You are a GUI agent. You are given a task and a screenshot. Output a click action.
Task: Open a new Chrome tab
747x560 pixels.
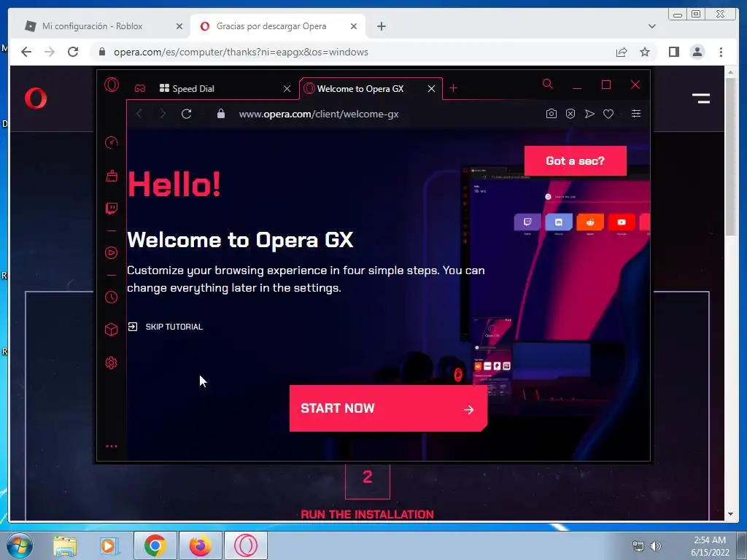[381, 26]
